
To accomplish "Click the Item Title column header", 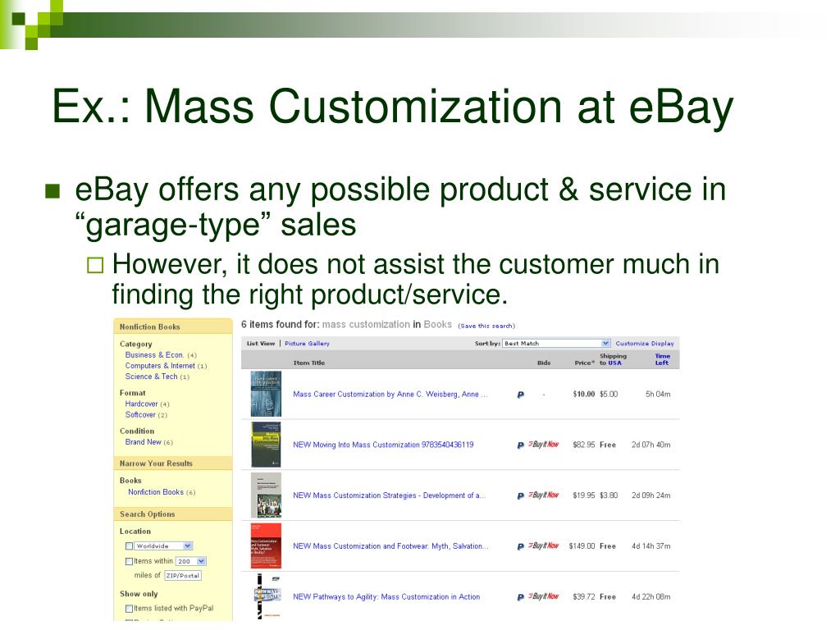I will pos(309,363).
